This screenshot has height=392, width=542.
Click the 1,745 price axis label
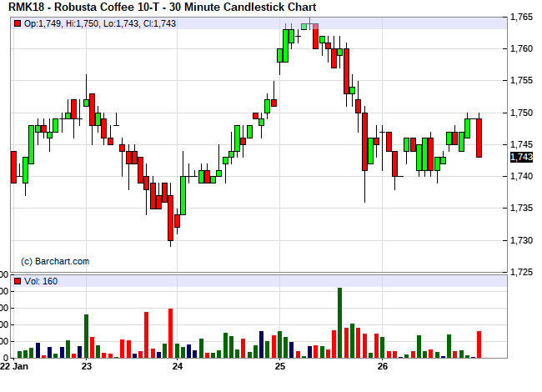point(522,144)
